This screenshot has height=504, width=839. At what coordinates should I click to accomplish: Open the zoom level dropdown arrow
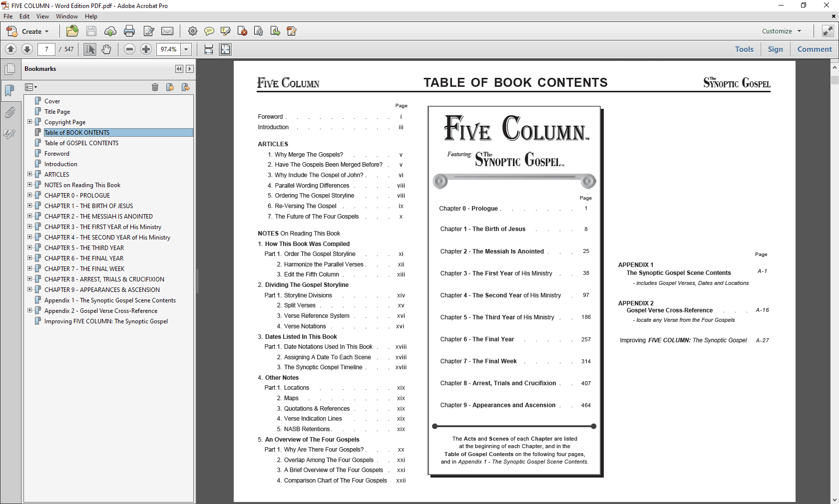click(186, 49)
